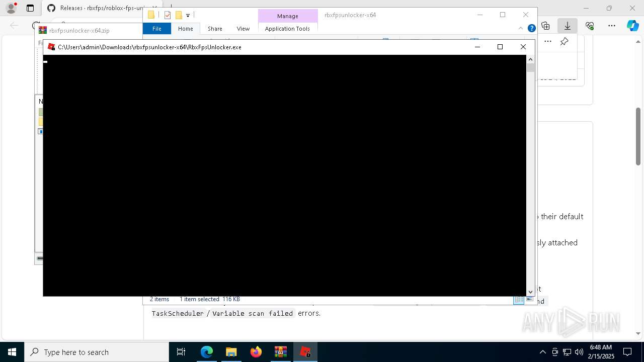Image resolution: width=644 pixels, height=362 pixels.
Task: Open volume tray icon
Action: (579, 352)
